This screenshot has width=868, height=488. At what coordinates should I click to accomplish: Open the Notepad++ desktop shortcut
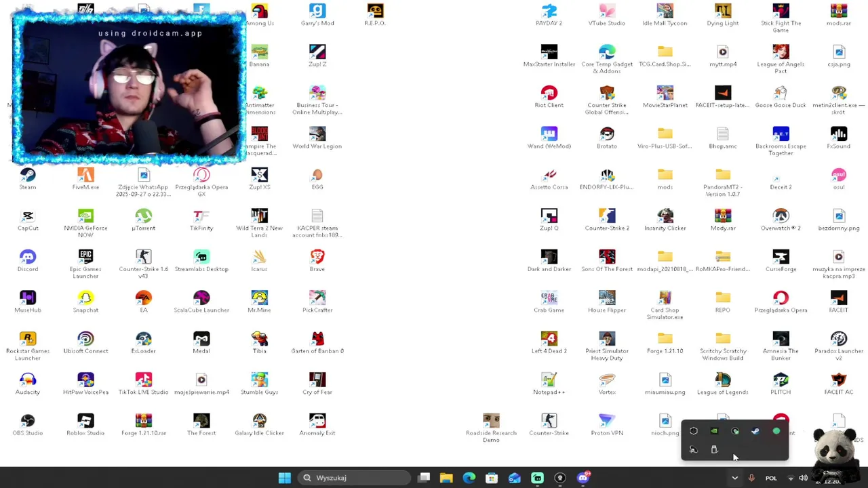(x=549, y=384)
